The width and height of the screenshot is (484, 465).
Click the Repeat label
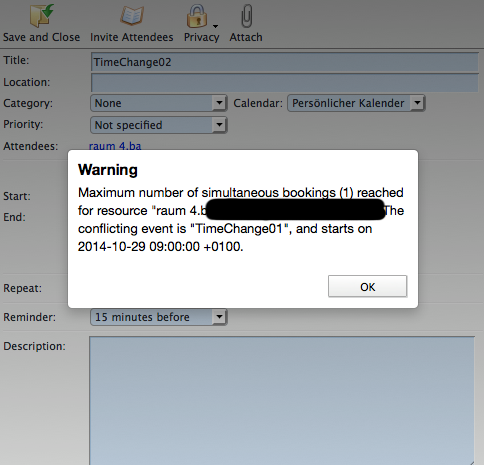tap(23, 288)
